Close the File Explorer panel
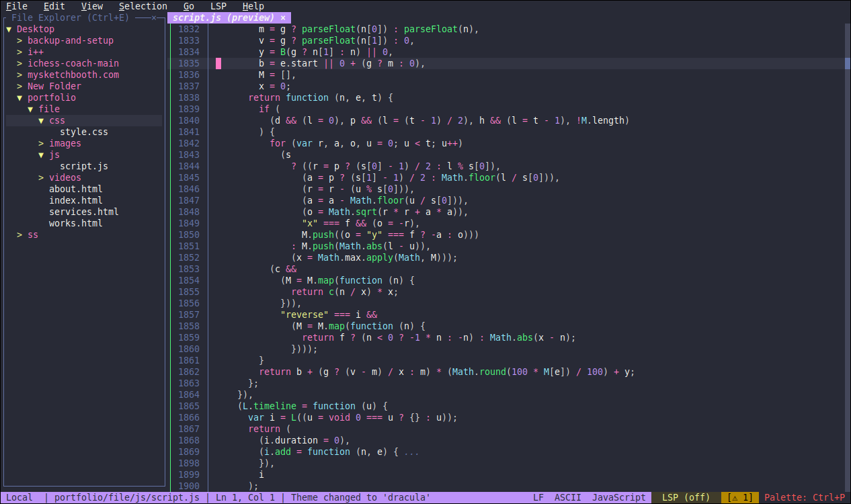This screenshot has height=504, width=851. [x=154, y=18]
